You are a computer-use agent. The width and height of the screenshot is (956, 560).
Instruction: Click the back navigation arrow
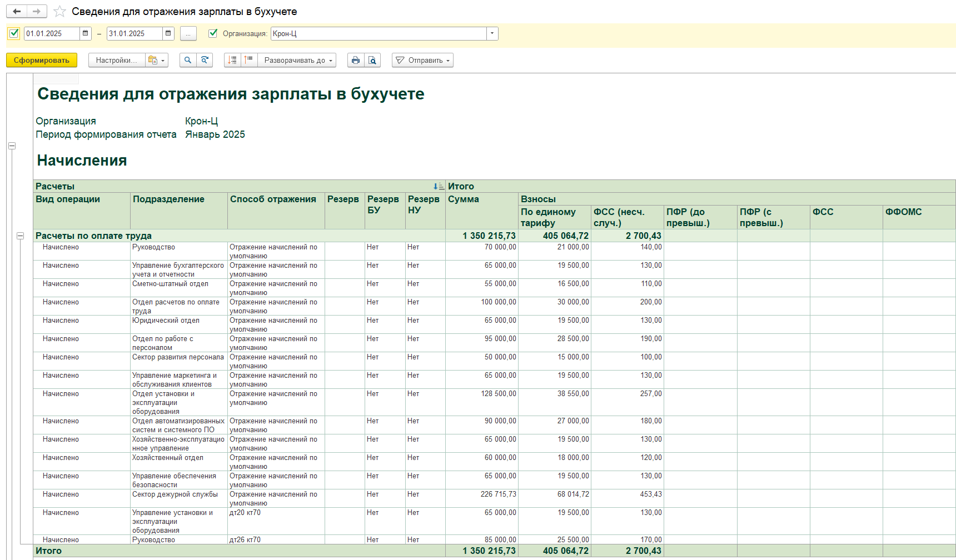click(17, 11)
